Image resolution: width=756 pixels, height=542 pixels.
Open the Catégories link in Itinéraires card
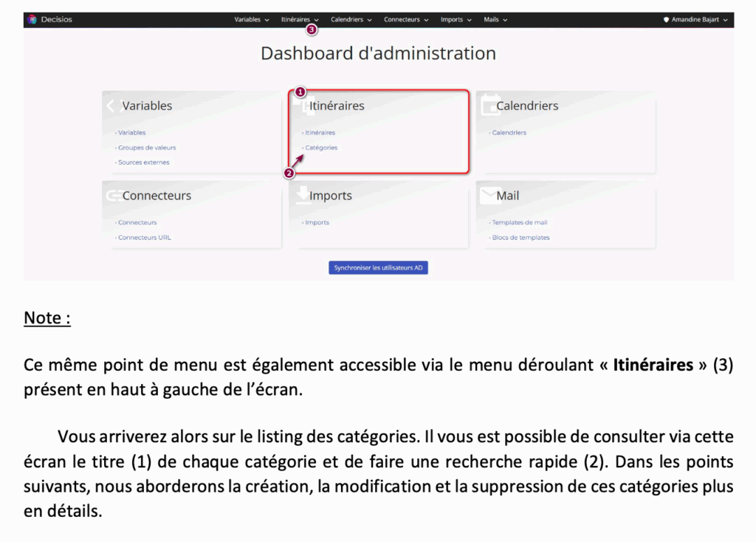[x=321, y=148]
